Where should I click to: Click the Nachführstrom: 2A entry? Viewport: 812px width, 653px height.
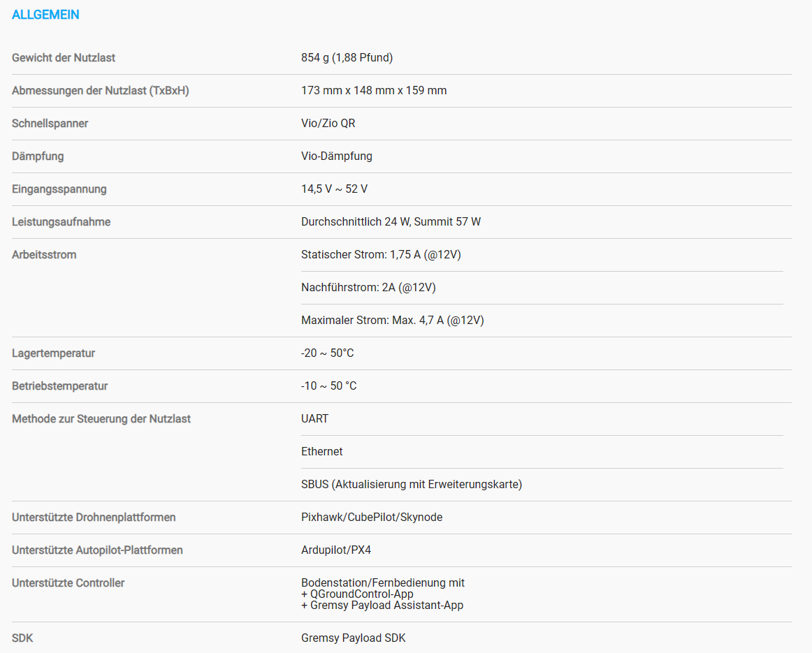coord(369,288)
